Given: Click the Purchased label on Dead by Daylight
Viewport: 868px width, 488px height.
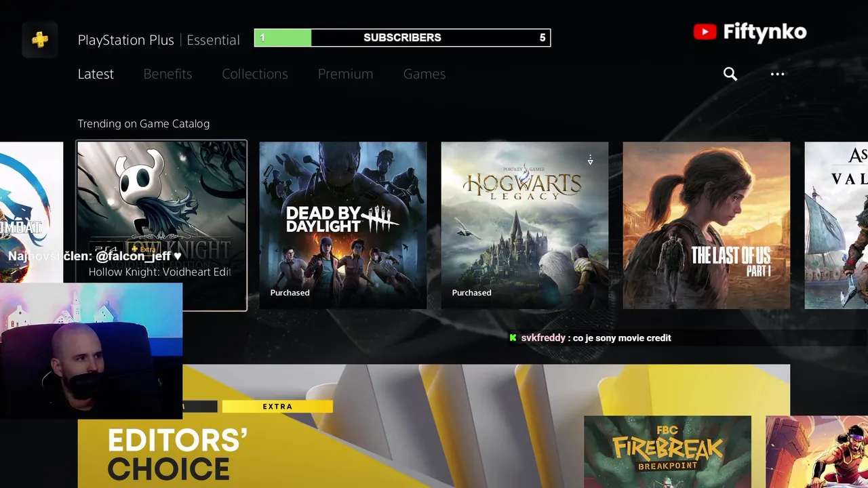Looking at the screenshot, I should 290,293.
